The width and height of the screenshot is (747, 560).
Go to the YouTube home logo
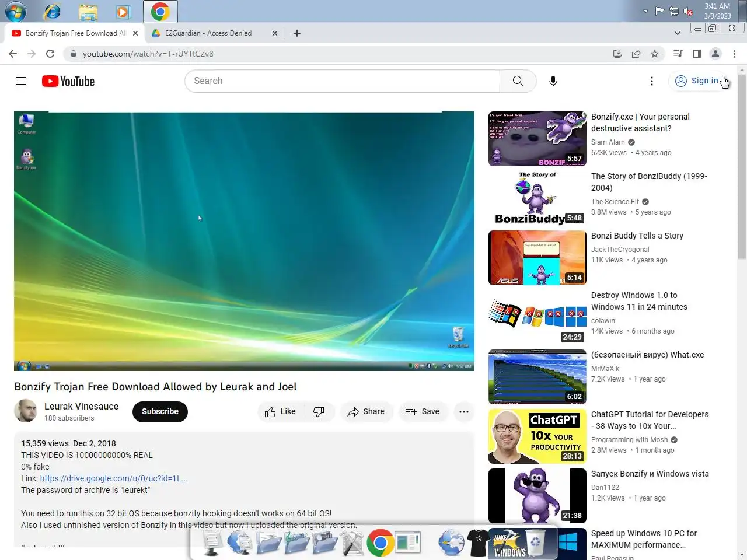click(x=68, y=81)
